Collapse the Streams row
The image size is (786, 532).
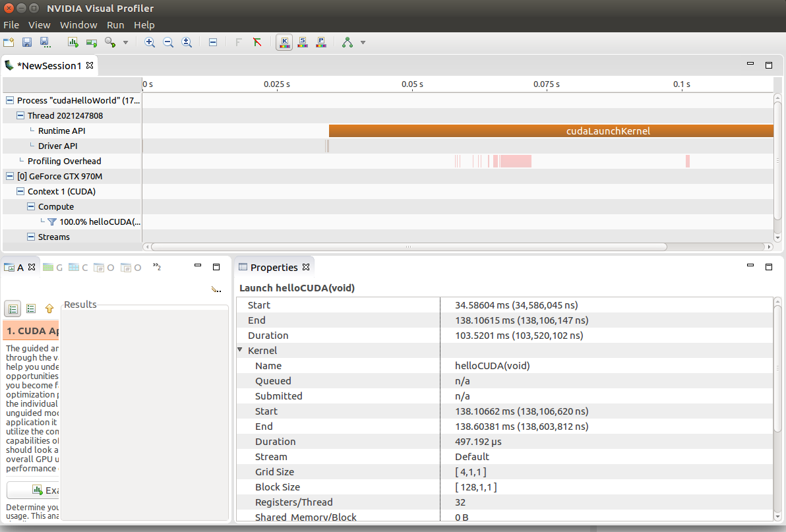30,237
